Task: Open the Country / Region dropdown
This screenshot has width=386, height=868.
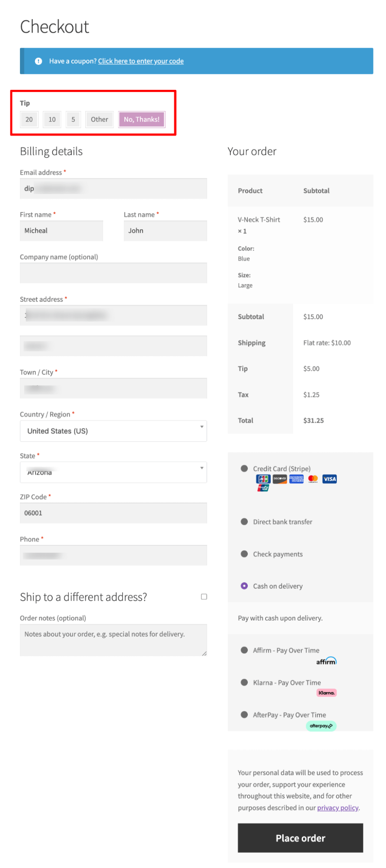Action: tap(113, 431)
